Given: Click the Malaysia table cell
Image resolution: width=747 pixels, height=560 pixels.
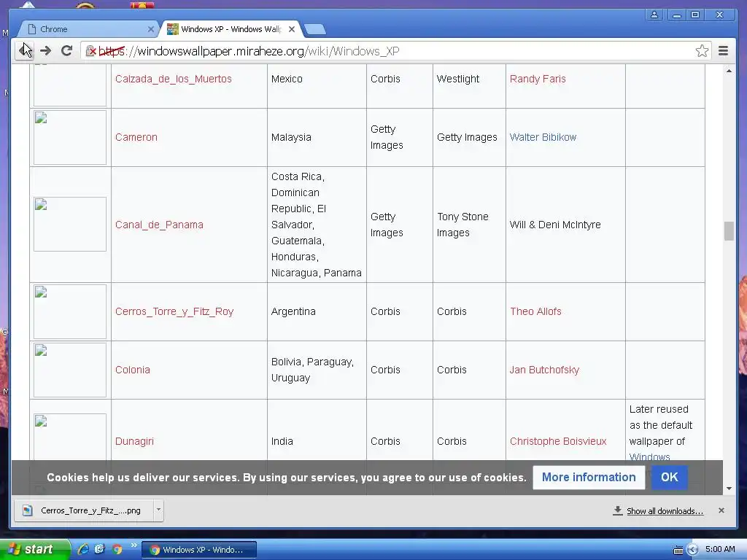Looking at the screenshot, I should [x=317, y=137].
